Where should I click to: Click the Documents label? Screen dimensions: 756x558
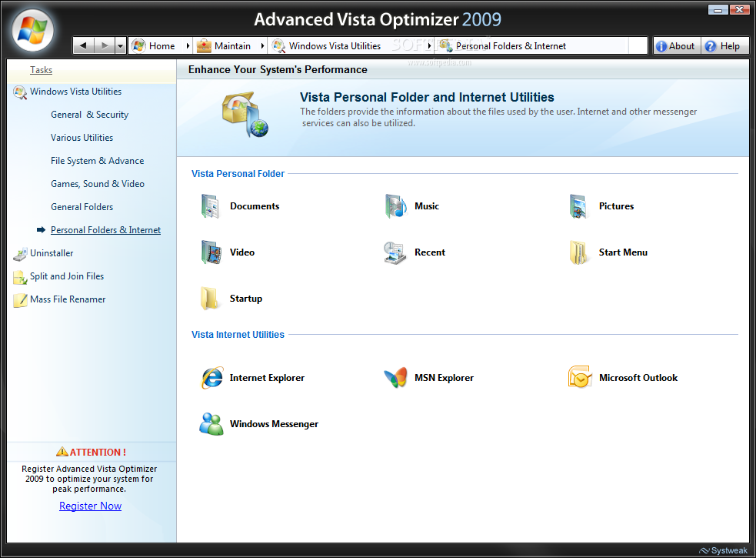point(255,206)
